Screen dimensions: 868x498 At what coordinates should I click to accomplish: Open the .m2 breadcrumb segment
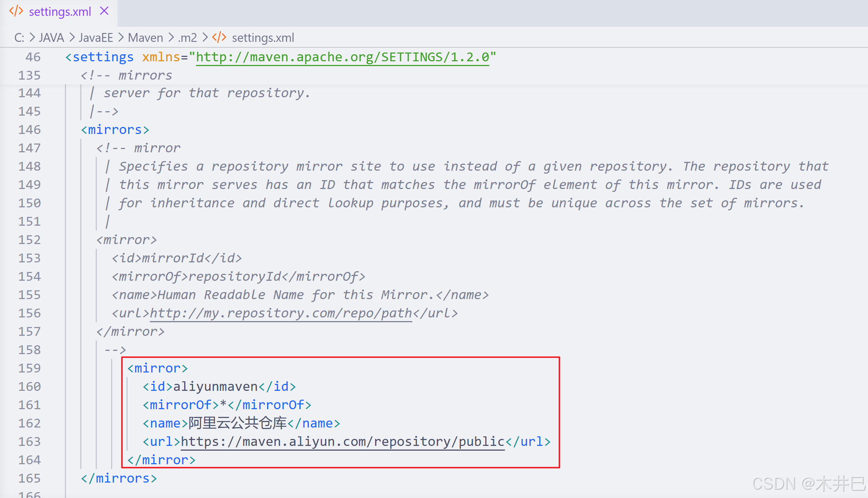[x=188, y=37]
